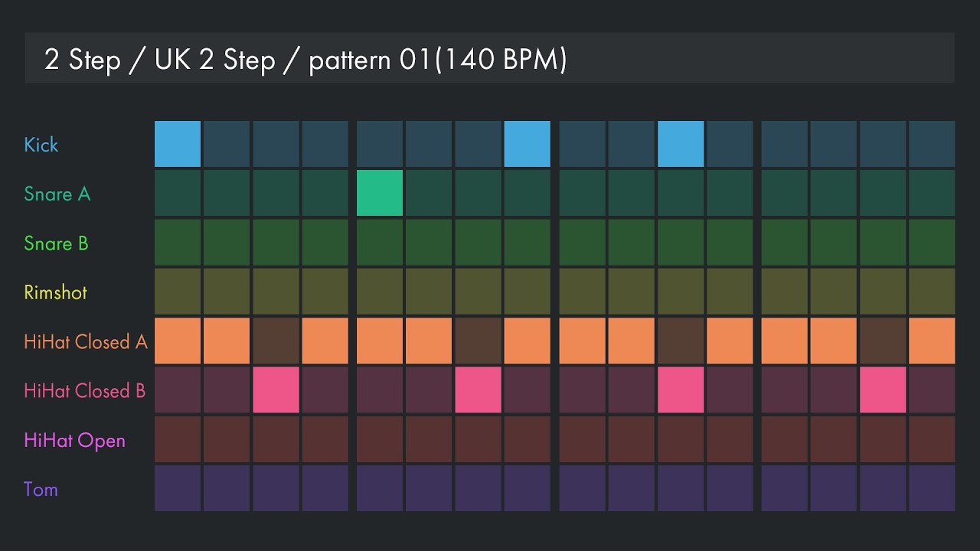Turn off the Kick step eleven cell

(x=681, y=144)
